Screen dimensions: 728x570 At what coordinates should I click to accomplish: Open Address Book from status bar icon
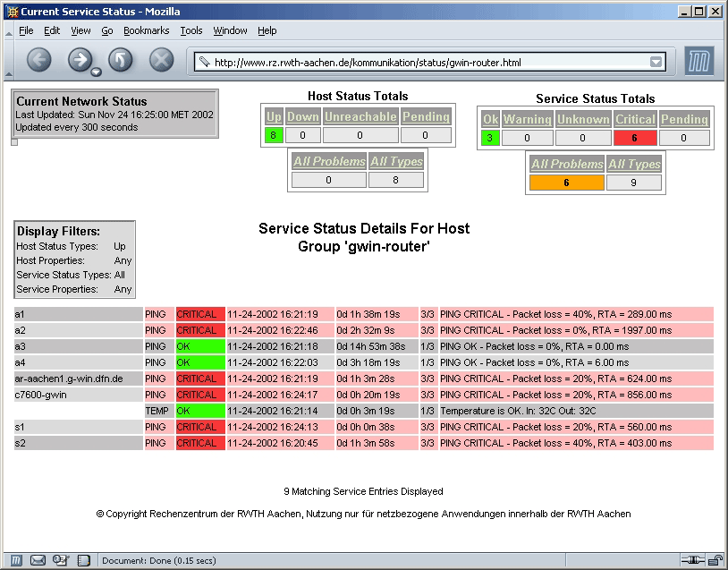pos(83,560)
